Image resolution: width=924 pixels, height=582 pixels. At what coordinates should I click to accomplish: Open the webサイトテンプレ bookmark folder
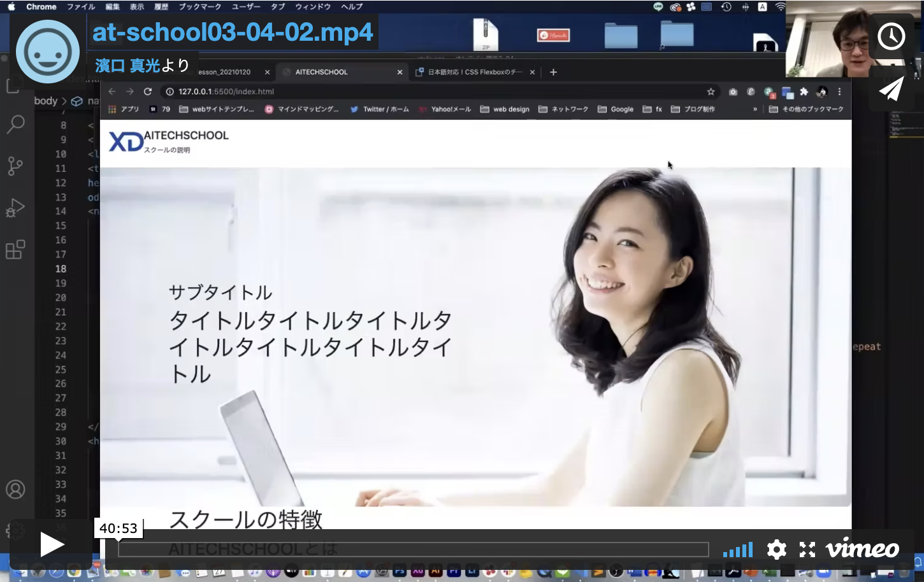217,109
